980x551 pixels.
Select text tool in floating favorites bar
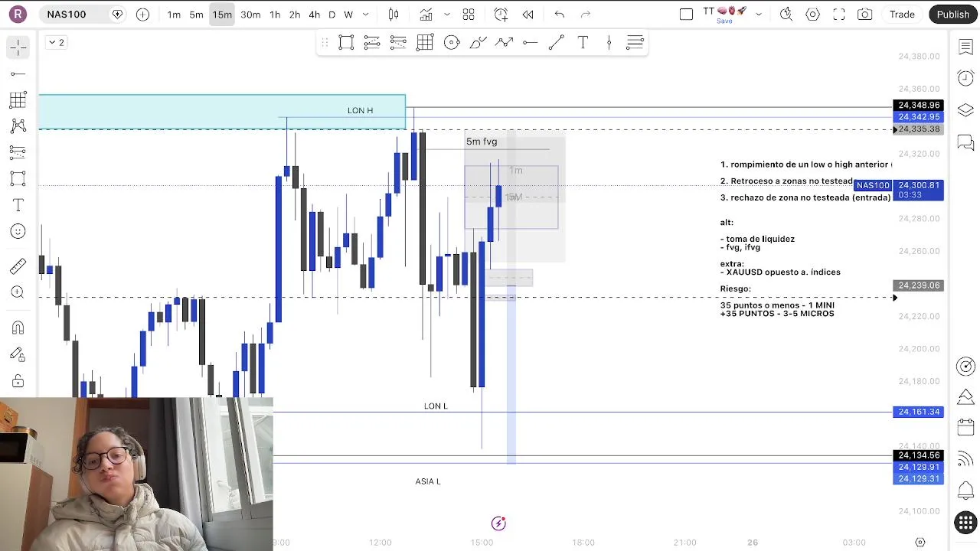tap(583, 43)
